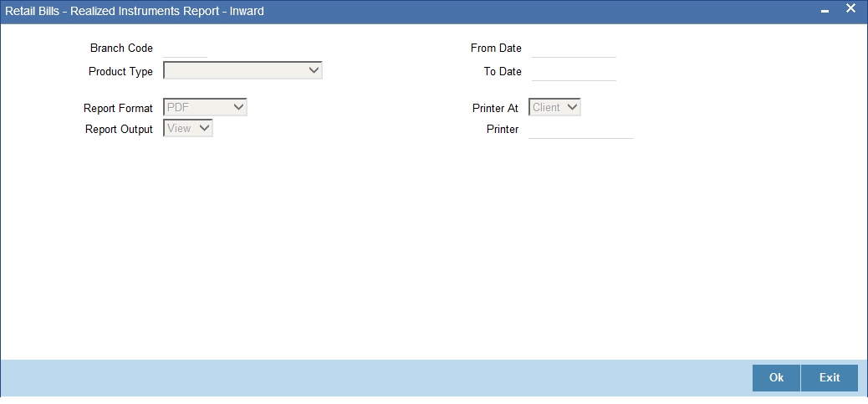Open the Report Format dropdown showing PDF
Screen dimensions: 868x404
point(205,107)
